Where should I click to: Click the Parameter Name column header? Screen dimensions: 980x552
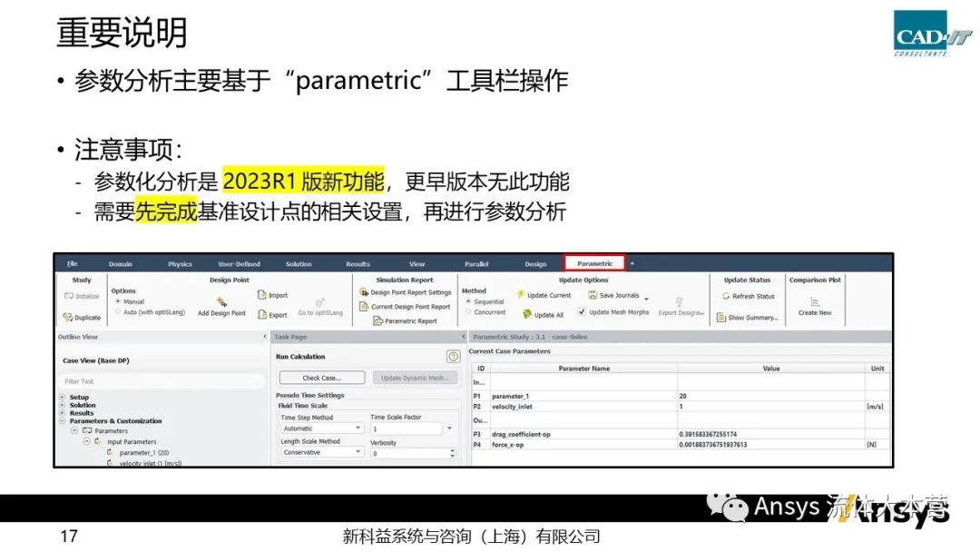click(x=583, y=369)
